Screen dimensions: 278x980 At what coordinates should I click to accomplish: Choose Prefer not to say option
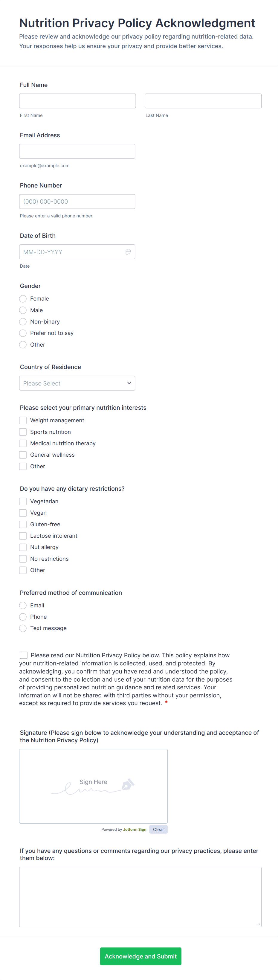tap(23, 333)
